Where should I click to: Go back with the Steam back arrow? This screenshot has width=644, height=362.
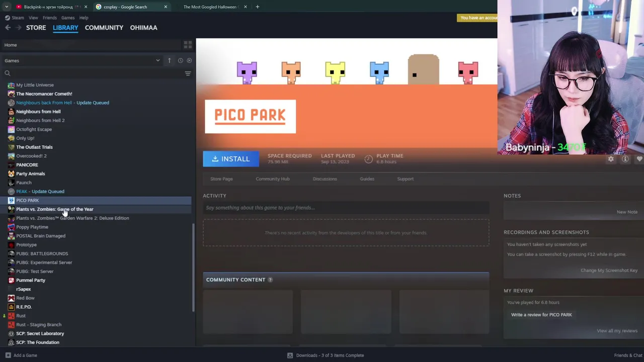[8, 28]
